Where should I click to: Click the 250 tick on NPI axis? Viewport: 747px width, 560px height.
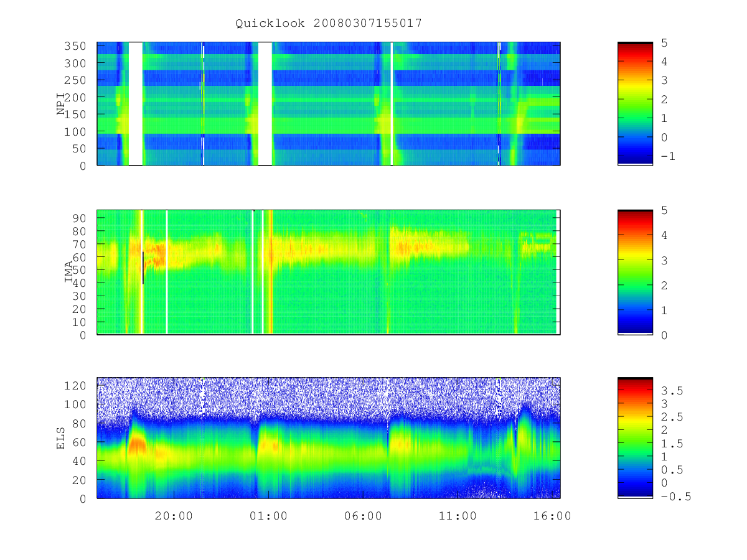(x=75, y=80)
